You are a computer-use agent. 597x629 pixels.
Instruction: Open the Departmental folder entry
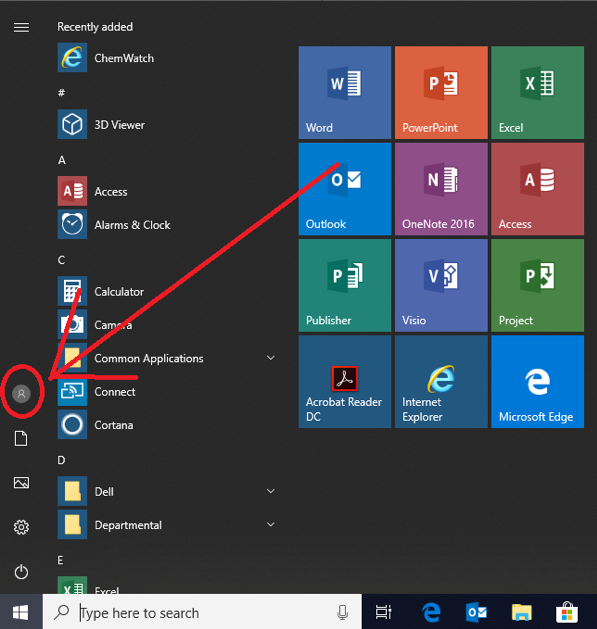point(169,525)
